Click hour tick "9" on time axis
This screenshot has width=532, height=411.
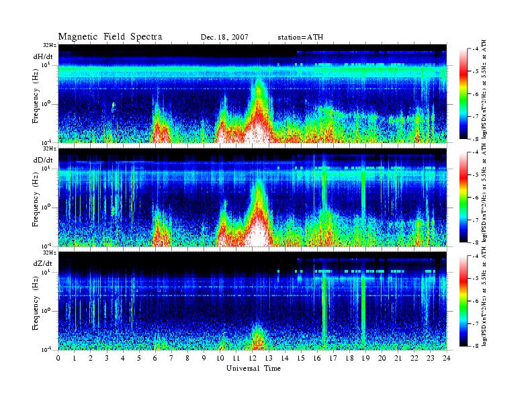204,358
